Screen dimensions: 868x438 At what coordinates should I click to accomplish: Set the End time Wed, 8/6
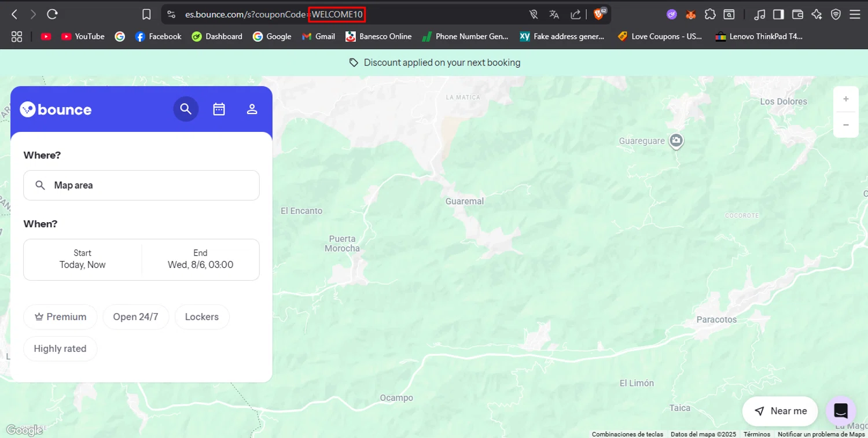pos(200,259)
